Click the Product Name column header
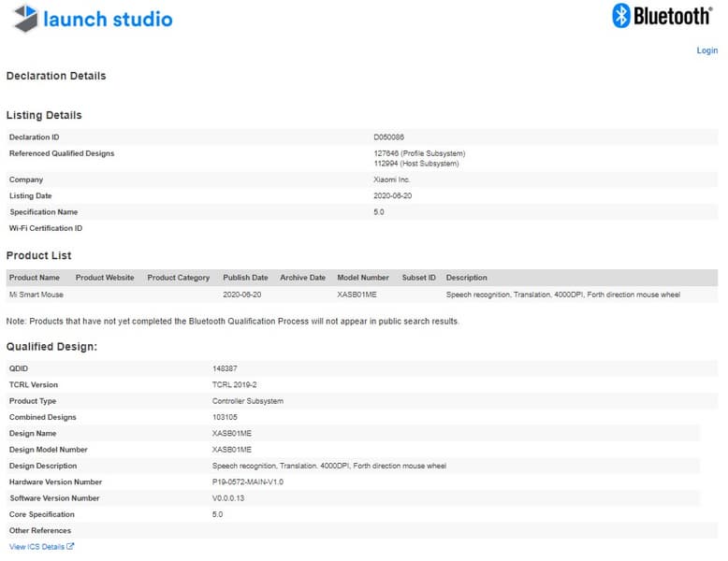This screenshot has height=561, width=728. [x=35, y=278]
